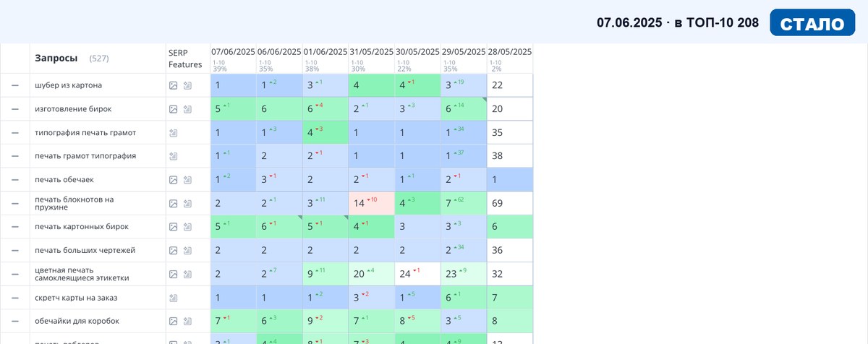
Task: Click the 29/05/2025 date column header
Action: tap(464, 52)
